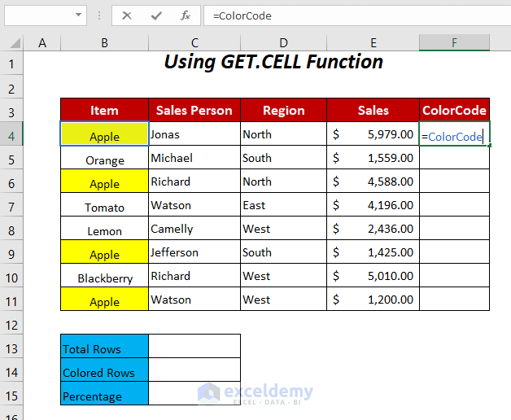Click the Insert Function fx icon
The image size is (511, 420).
185,15
